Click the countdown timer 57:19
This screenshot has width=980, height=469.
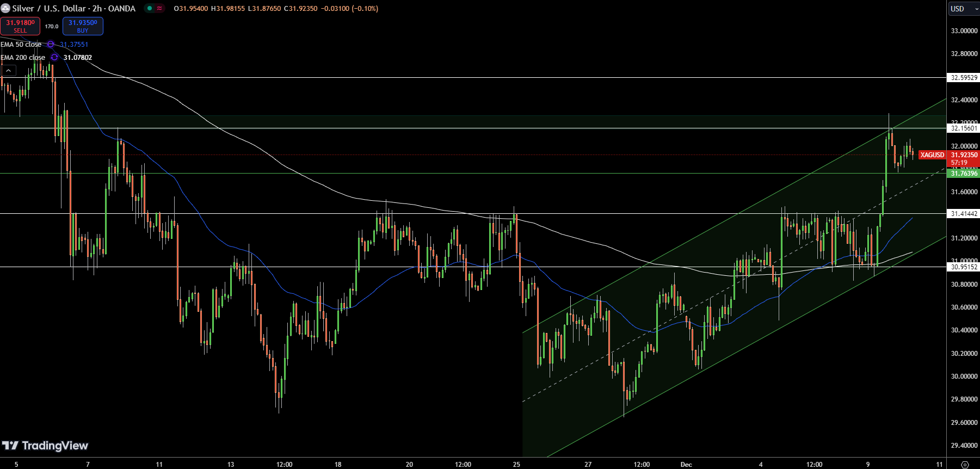click(x=959, y=163)
